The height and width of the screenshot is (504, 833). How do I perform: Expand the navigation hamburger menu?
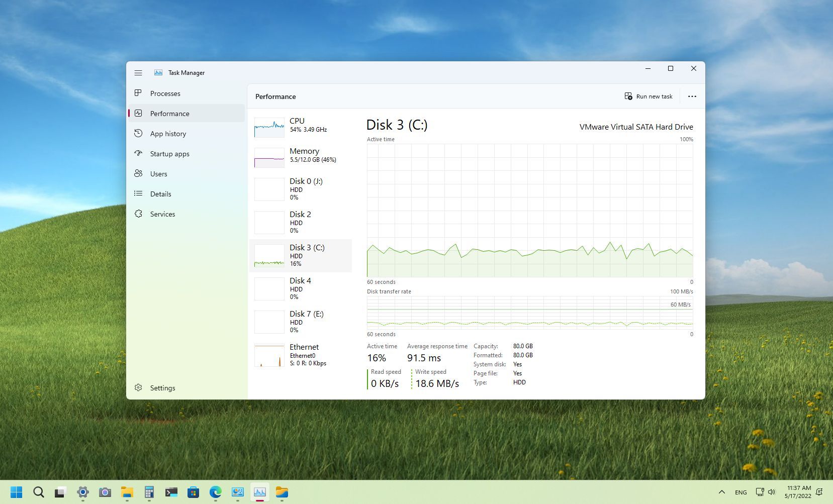[138, 72]
